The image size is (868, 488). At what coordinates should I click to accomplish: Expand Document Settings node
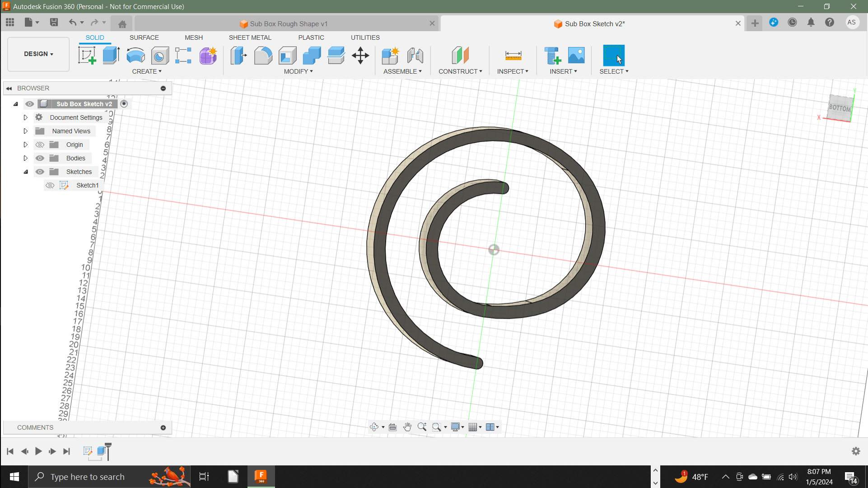26,117
